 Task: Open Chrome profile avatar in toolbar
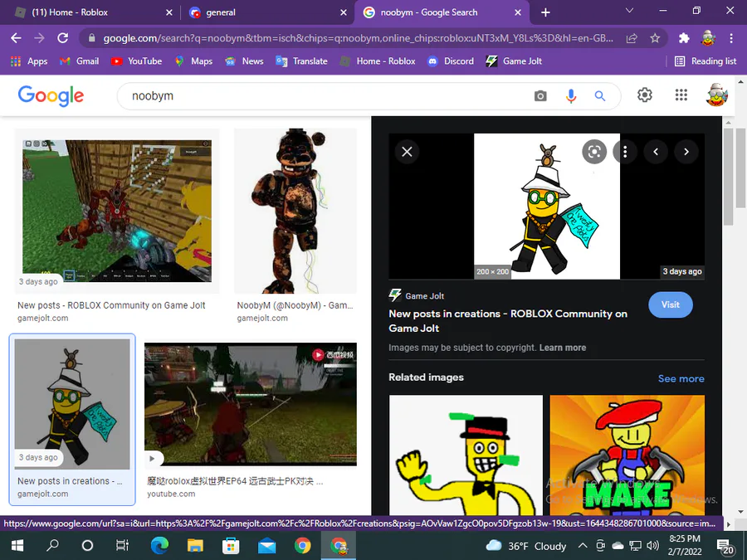pos(709,38)
